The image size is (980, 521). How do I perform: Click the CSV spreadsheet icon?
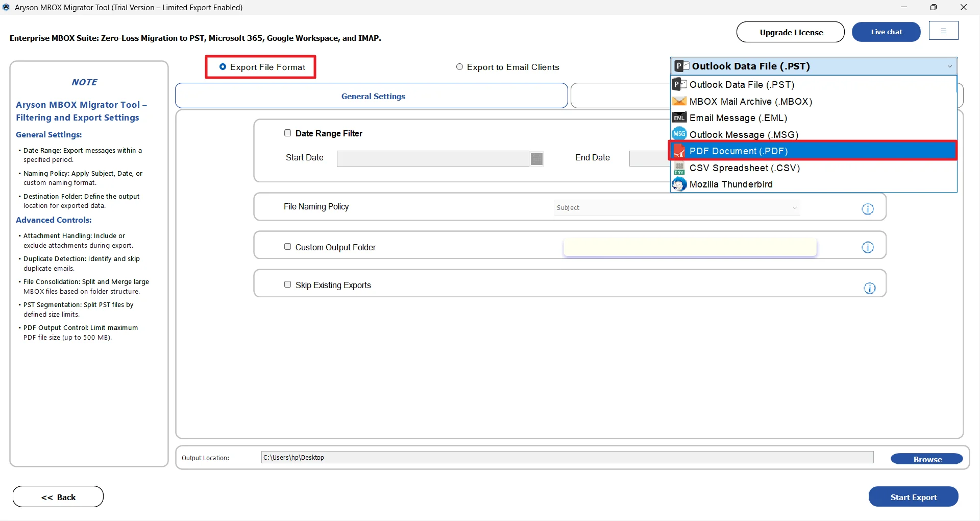pyautogui.click(x=679, y=168)
